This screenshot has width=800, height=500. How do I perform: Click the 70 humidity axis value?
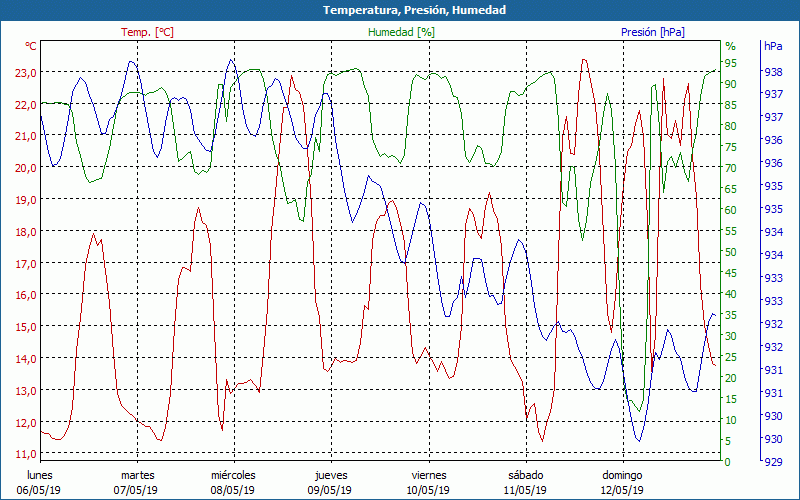[x=731, y=168]
